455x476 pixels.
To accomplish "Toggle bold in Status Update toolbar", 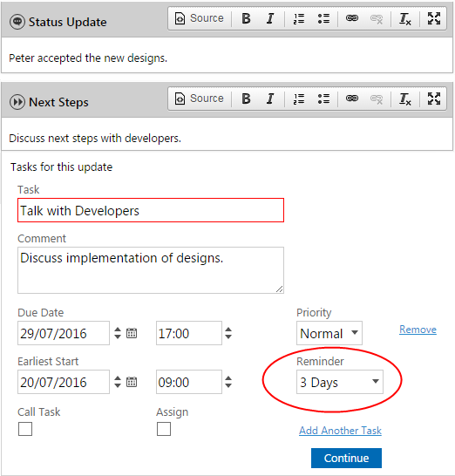I will point(246,18).
